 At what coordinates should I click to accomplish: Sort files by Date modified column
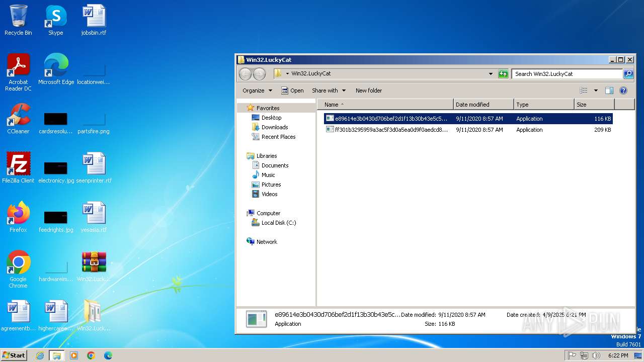coord(484,105)
